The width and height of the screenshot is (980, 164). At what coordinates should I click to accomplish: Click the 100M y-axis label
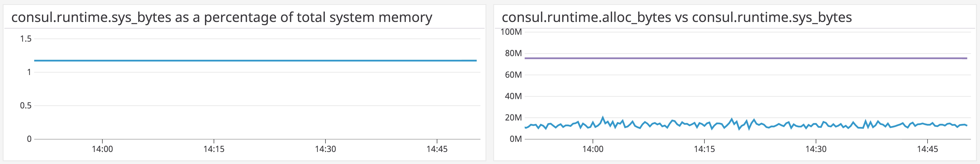tap(511, 32)
